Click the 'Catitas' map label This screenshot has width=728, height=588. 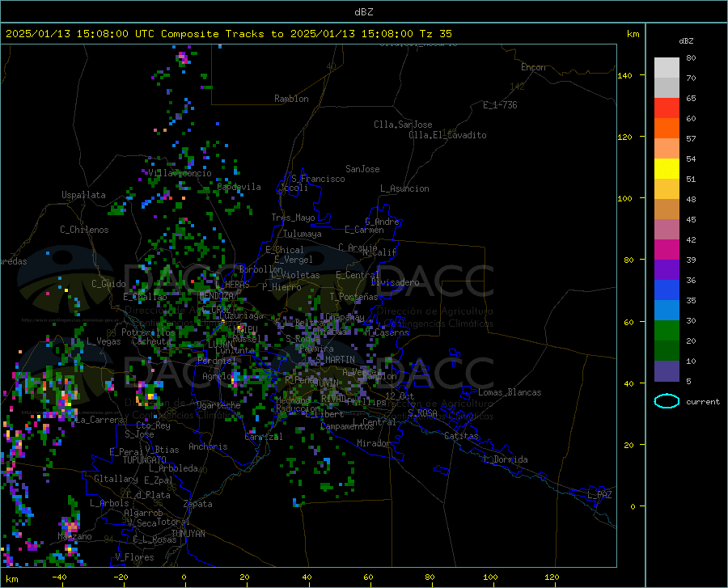461,436
